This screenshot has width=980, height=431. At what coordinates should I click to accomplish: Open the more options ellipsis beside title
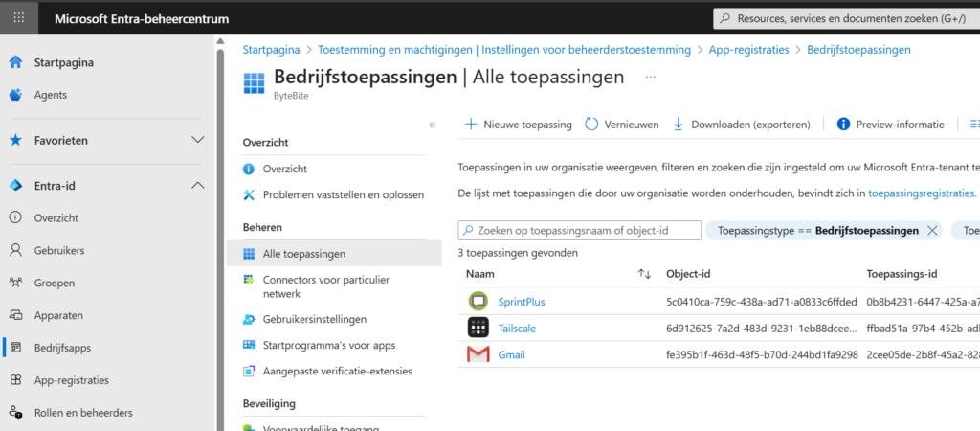(651, 77)
